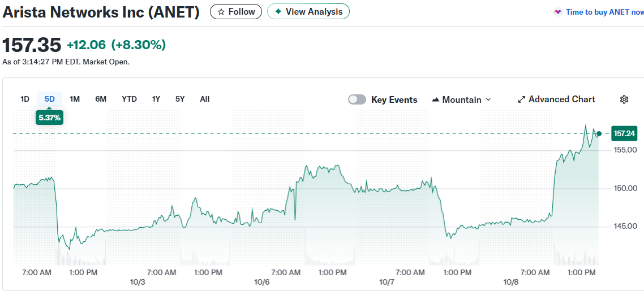Switch to the 6M range

(101, 99)
